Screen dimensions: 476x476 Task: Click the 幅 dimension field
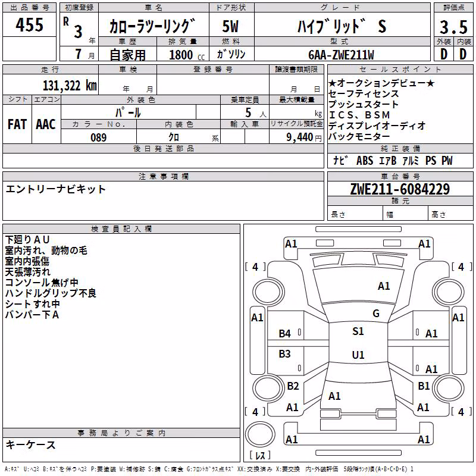pos(405,214)
